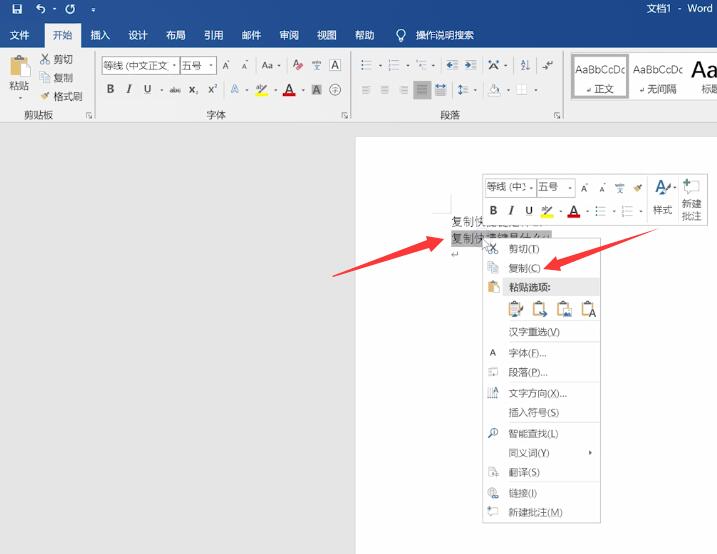The image size is (717, 554).
Task: Open the Aa change case dropdown
Action: [271, 65]
